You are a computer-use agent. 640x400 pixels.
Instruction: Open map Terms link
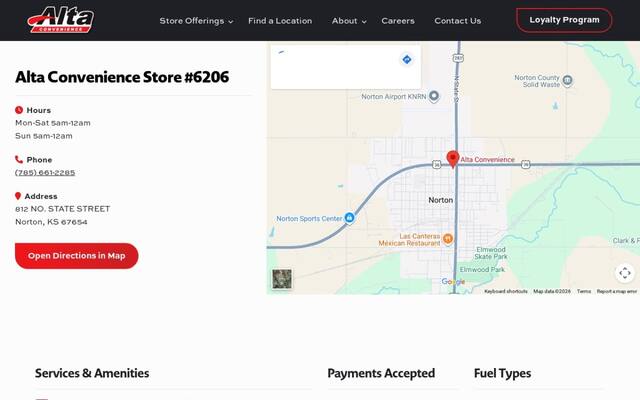coord(584,291)
